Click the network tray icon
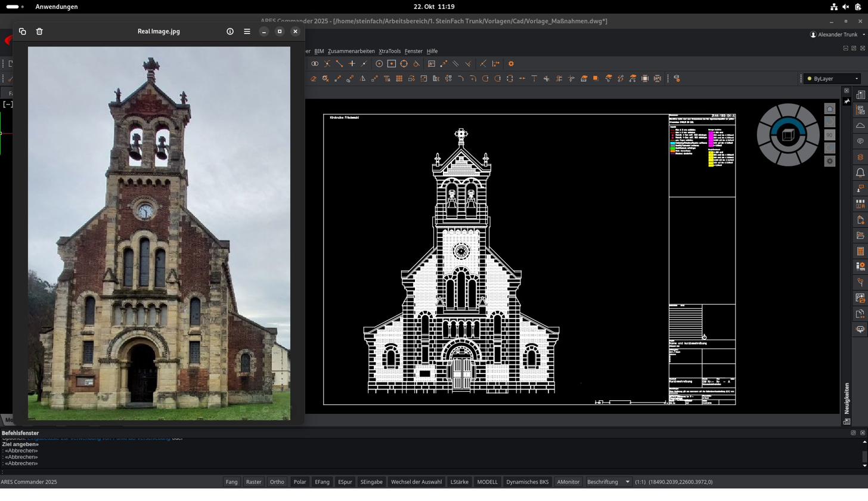The height and width of the screenshot is (501, 868). 833,7
